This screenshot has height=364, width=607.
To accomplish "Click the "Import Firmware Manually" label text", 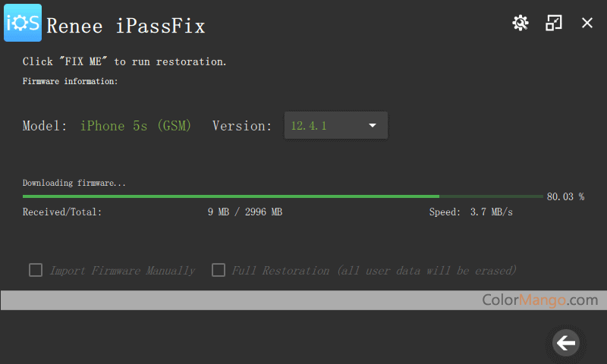I will pos(122,271).
